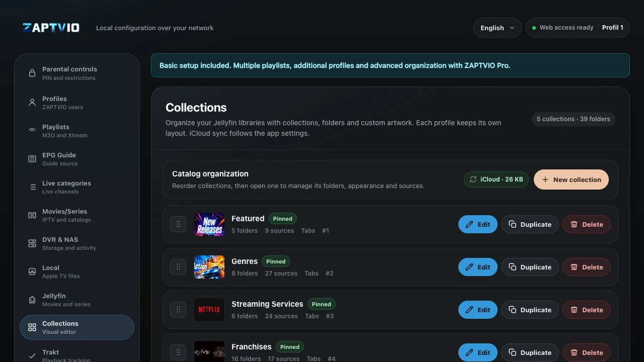Duplicate the Featured collection
644x362 pixels.
pyautogui.click(x=530, y=224)
